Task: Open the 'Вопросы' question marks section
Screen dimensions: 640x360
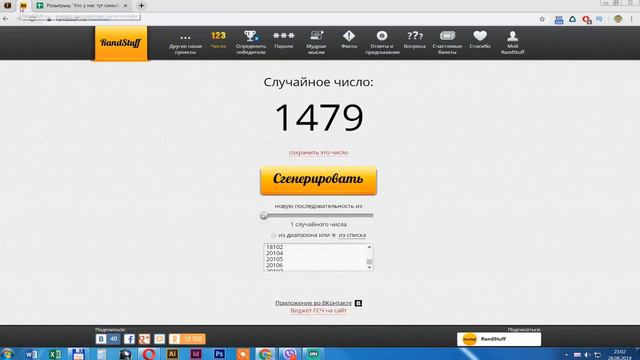Action: tap(415, 40)
